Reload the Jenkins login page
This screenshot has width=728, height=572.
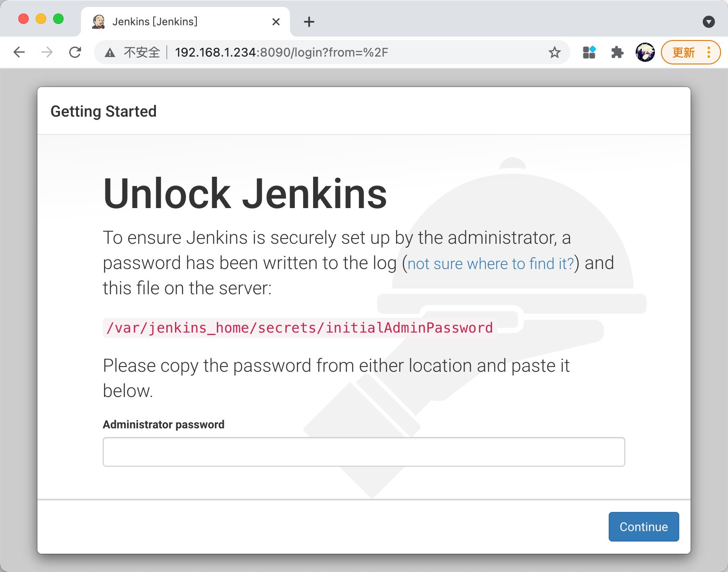point(75,52)
